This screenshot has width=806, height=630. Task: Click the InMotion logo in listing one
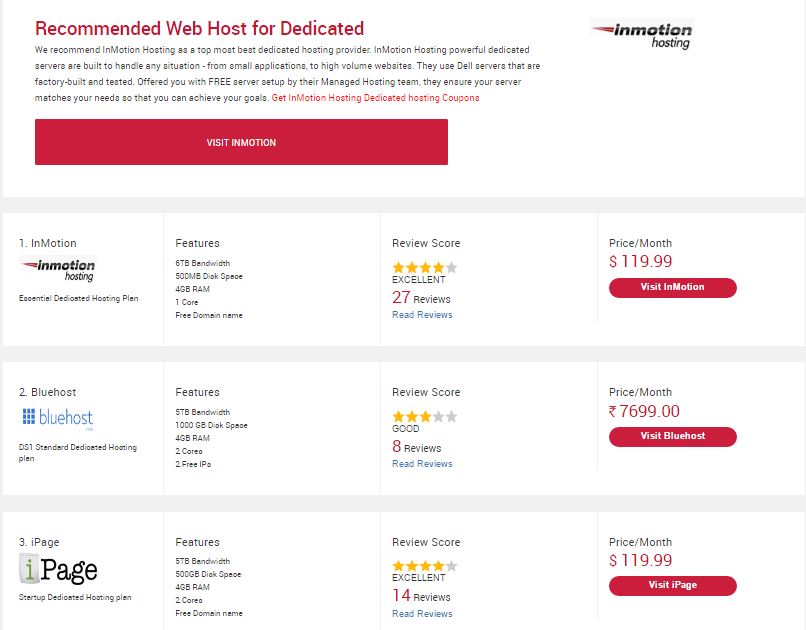[x=58, y=270]
